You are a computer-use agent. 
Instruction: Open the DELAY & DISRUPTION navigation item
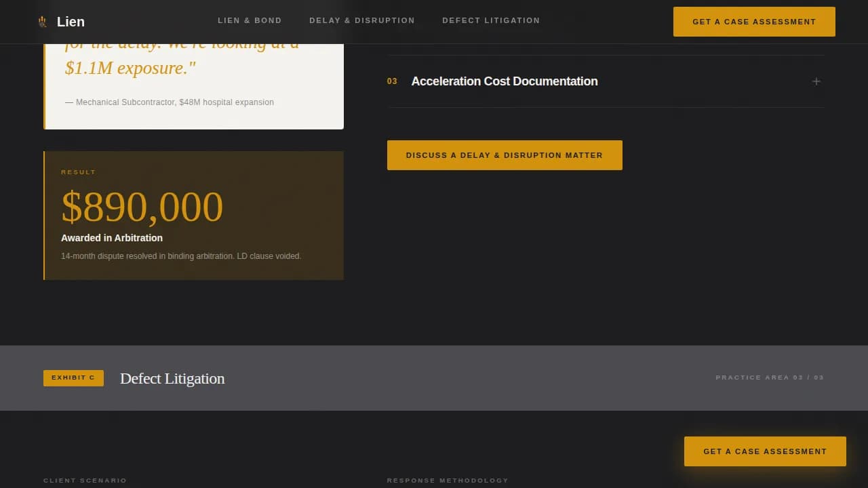(x=362, y=20)
